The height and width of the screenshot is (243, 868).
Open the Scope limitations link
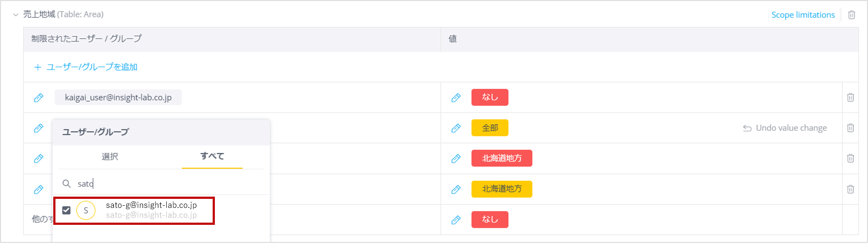[x=803, y=15]
